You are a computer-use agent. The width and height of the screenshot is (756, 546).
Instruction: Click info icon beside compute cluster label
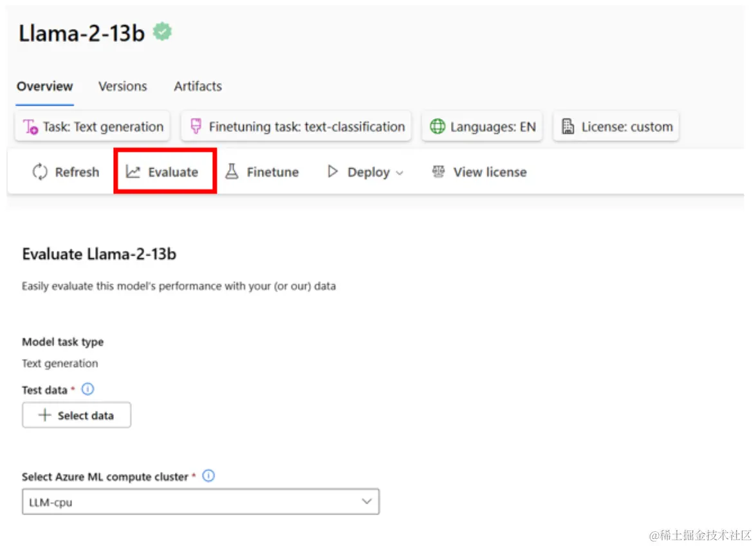(208, 476)
